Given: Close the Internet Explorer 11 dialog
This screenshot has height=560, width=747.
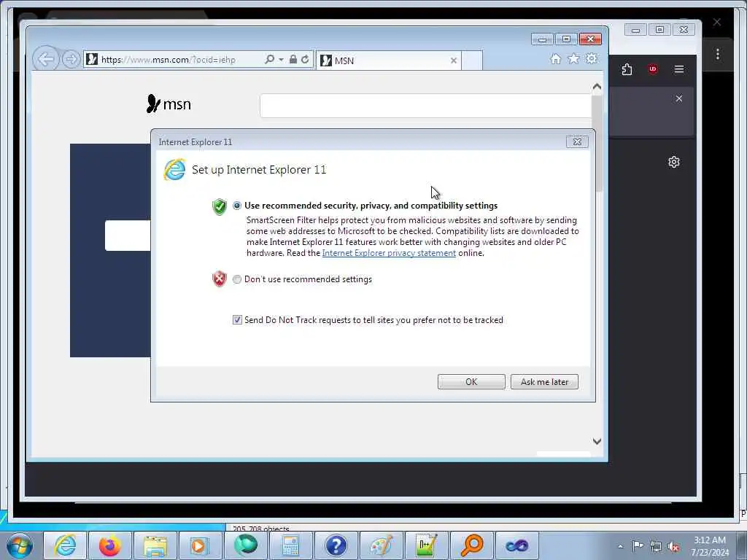Looking at the screenshot, I should pos(578,141).
